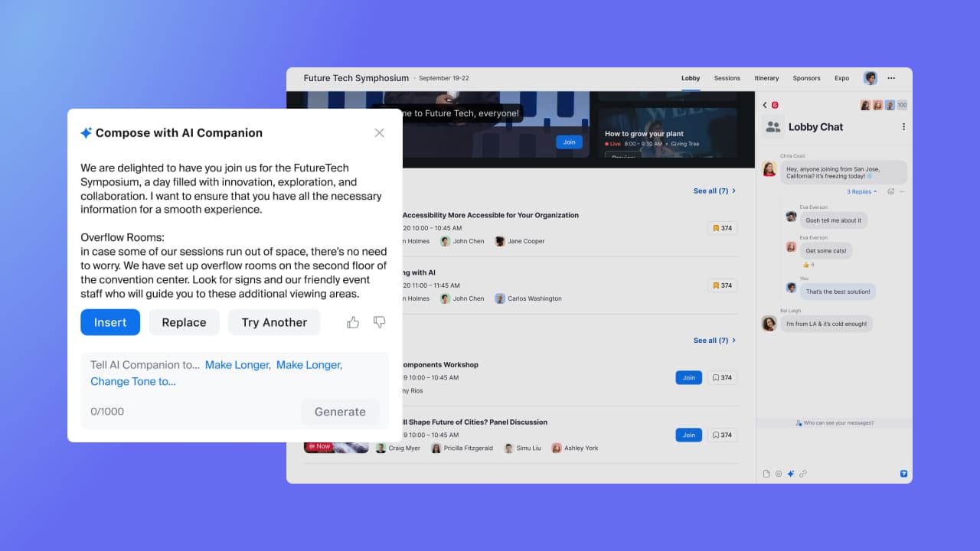The width and height of the screenshot is (980, 551).
Task: Click the thumbs up feedback icon
Action: pos(353,322)
